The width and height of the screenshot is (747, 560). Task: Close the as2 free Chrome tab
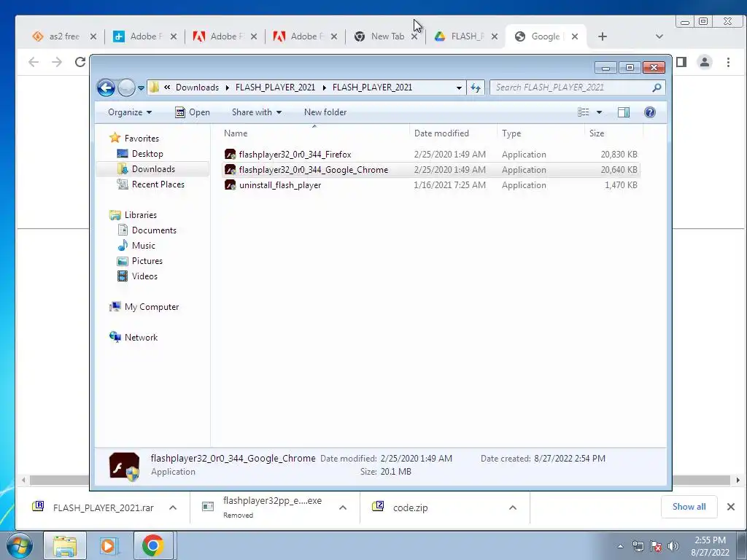[93, 36]
